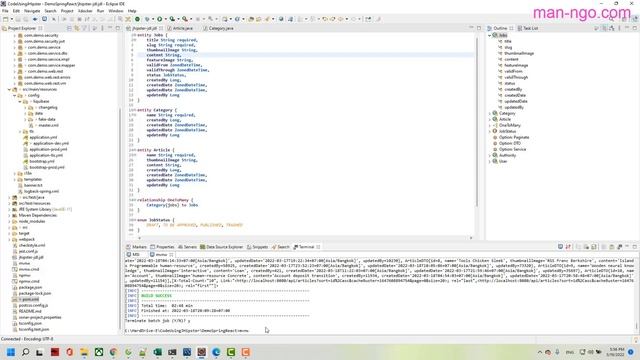Viewport: 640px width, 360px height.
Task: Expand the changelog folder
Action: (x=25, y=108)
